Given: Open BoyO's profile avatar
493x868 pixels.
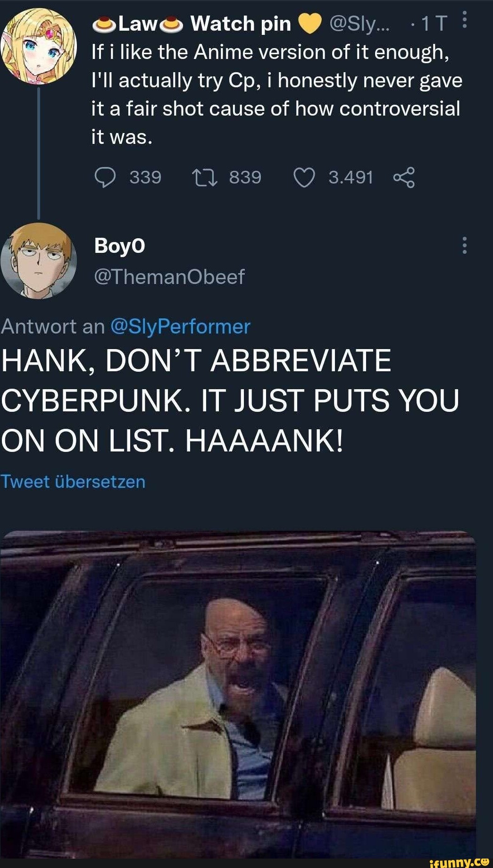Looking at the screenshot, I should [x=39, y=260].
